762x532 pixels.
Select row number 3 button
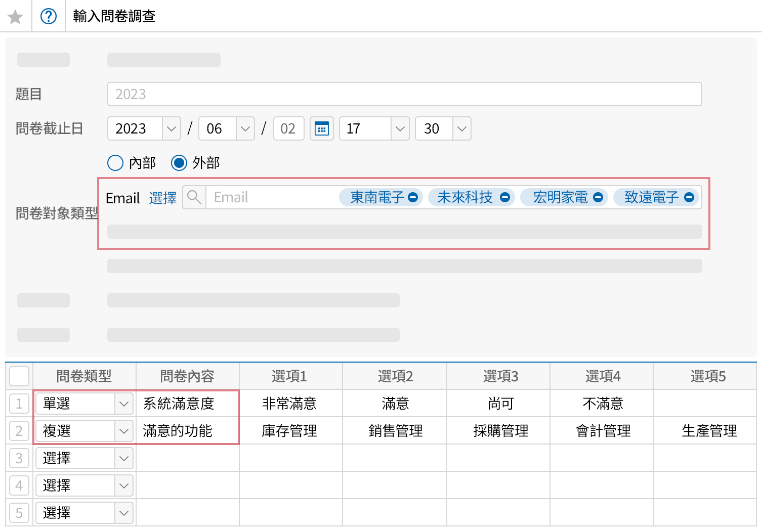click(19, 458)
